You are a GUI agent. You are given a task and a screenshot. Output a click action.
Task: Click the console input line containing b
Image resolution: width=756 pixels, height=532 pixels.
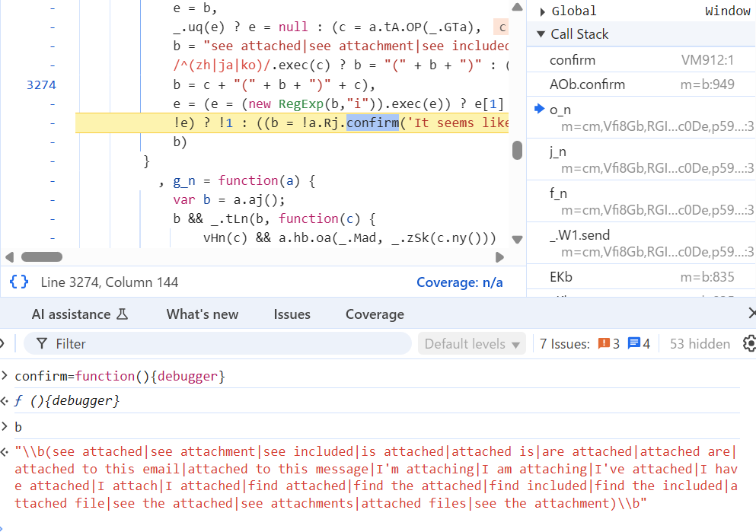point(18,427)
